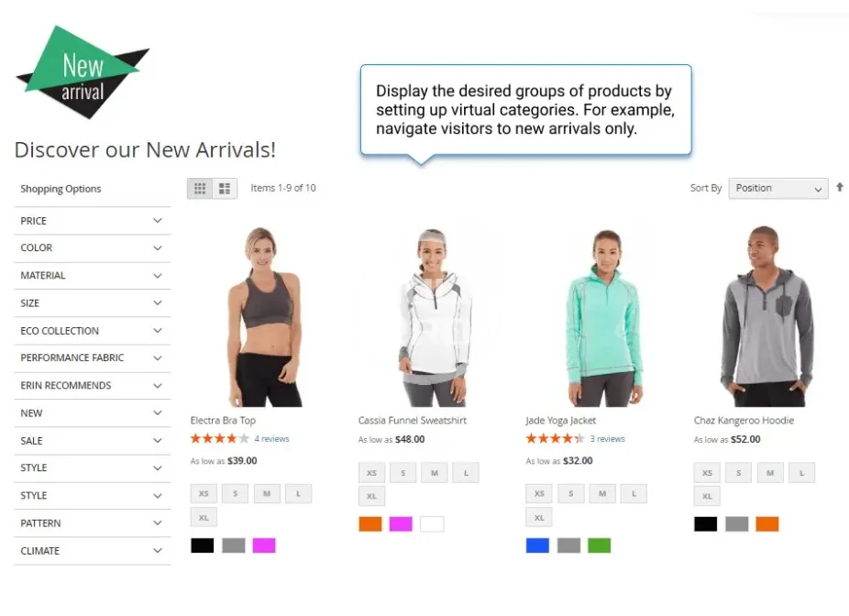
Task: Pick the black swatch for Chaz Kangeroo Hoodie
Action: point(706,524)
